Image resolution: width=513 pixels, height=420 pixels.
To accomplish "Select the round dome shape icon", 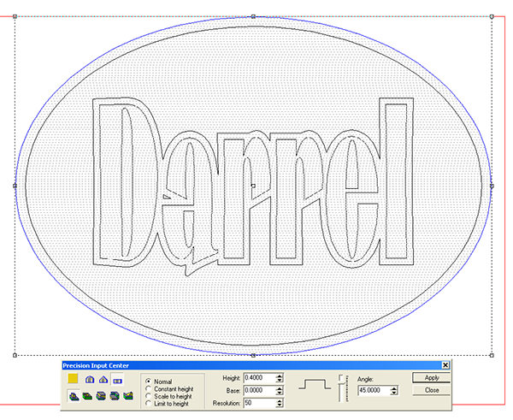I will [x=90, y=380].
